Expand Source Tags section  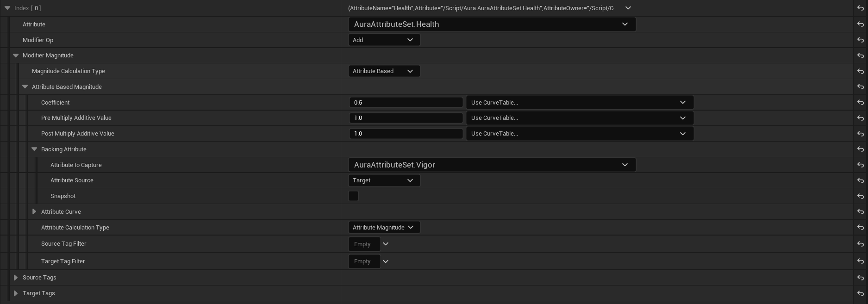coord(16,278)
